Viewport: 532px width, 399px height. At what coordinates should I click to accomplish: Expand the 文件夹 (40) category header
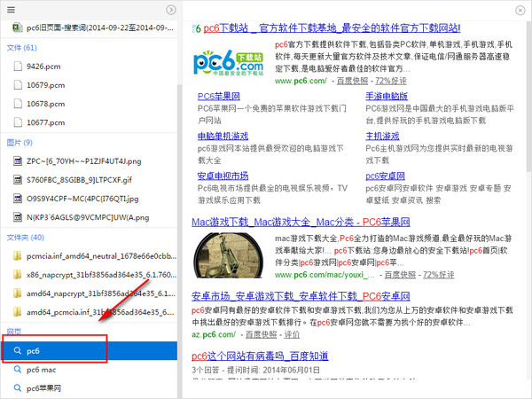click(x=26, y=238)
